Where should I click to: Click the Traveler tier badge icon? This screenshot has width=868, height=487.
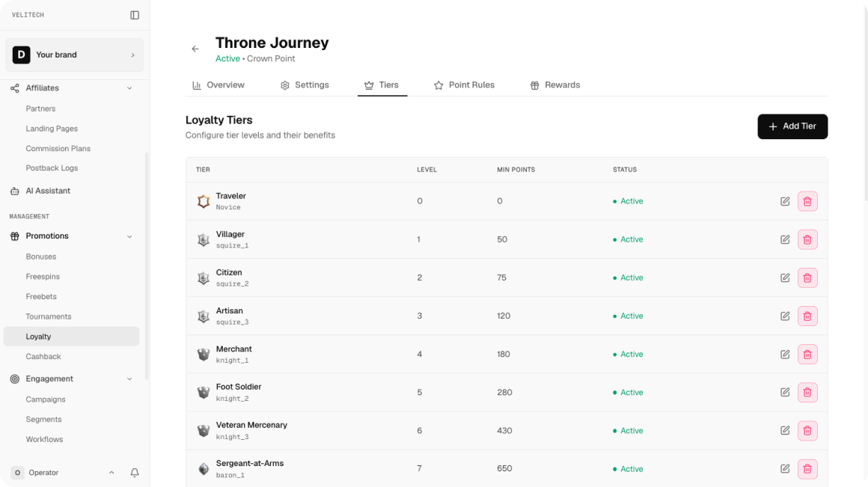(204, 201)
